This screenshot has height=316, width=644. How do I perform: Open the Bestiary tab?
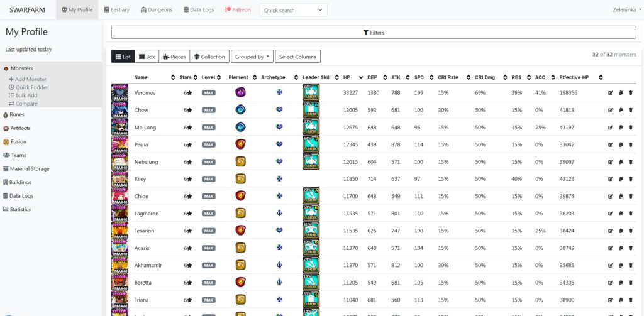tap(116, 10)
